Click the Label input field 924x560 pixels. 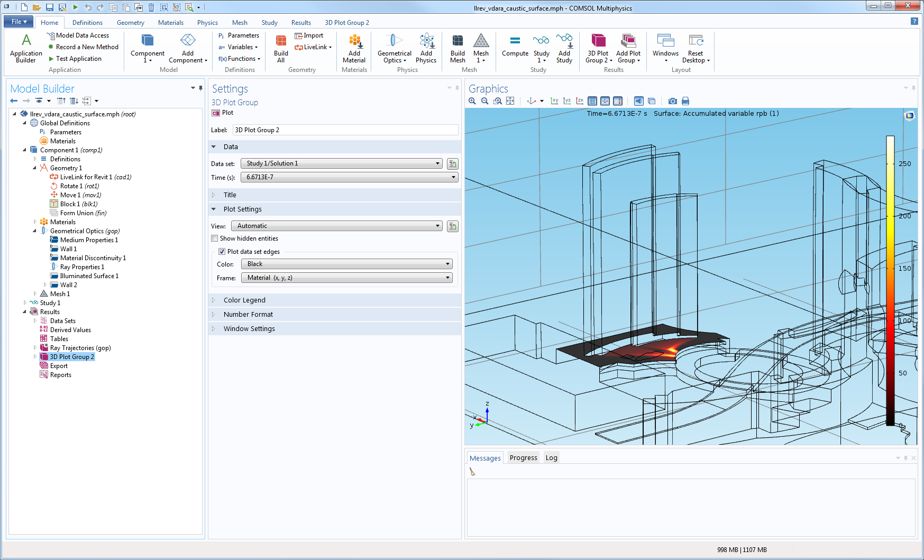pyautogui.click(x=345, y=130)
